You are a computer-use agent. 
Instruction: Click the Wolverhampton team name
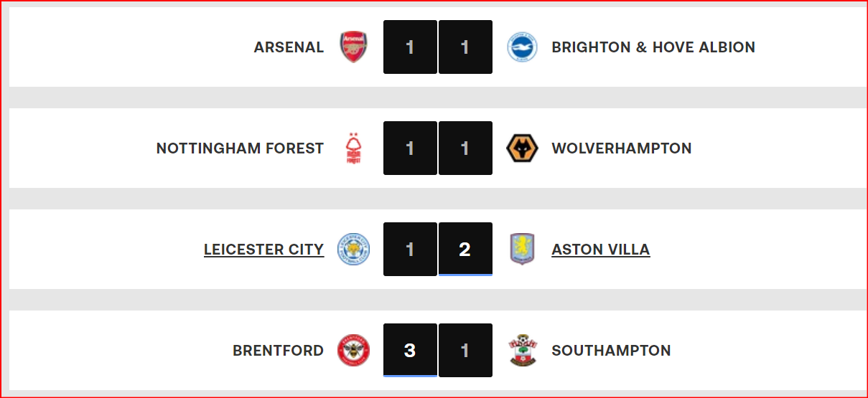click(x=621, y=148)
